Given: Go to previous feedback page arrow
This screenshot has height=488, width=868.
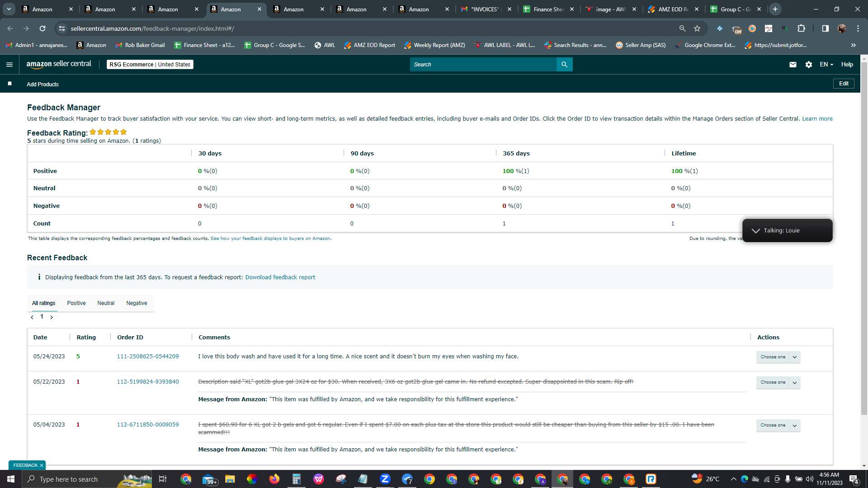Looking at the screenshot, I should coord(32,317).
